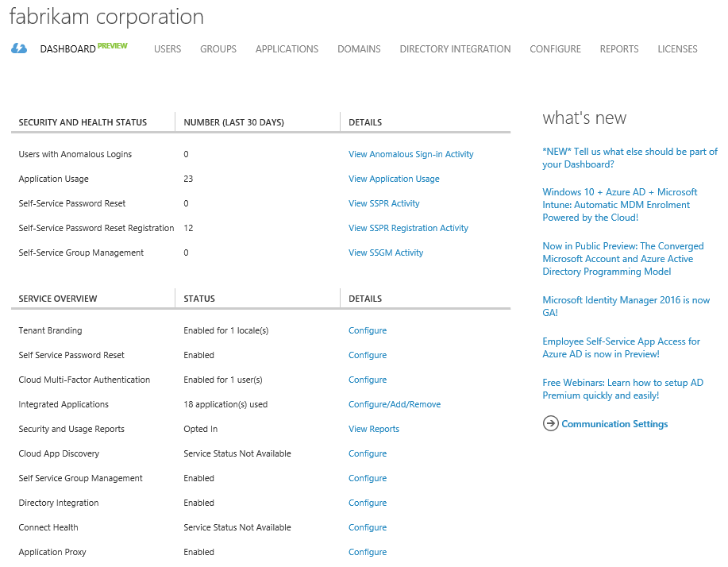Switch to the Groups tab
728x567 pixels.
point(218,49)
